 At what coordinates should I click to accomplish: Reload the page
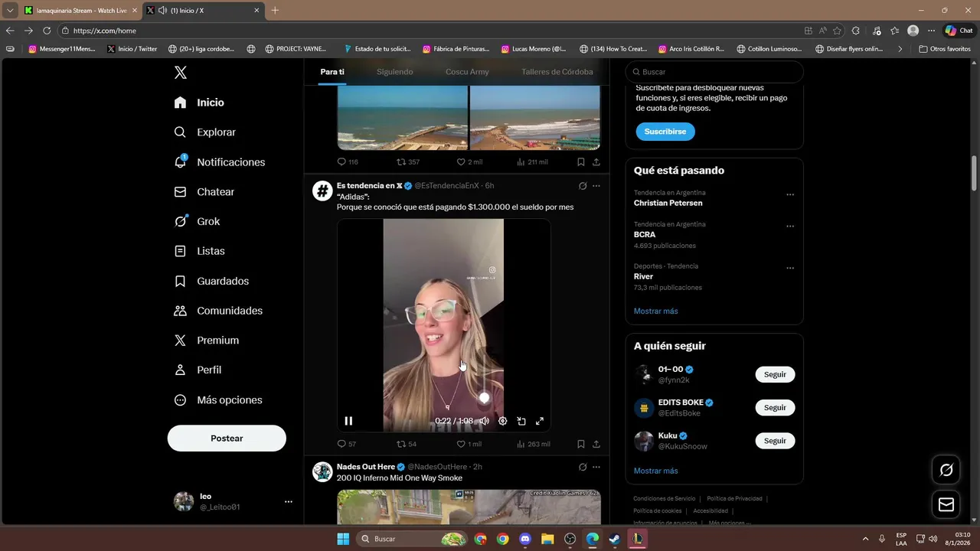47,31
